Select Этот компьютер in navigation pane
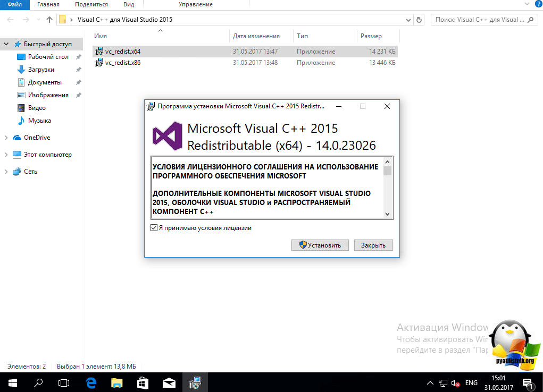The image size is (543, 392). (x=47, y=155)
